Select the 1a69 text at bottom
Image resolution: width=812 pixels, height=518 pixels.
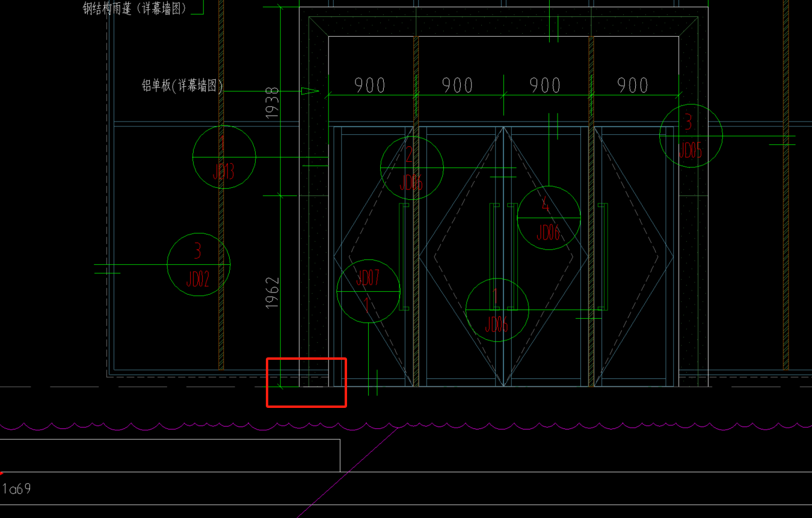pos(17,489)
